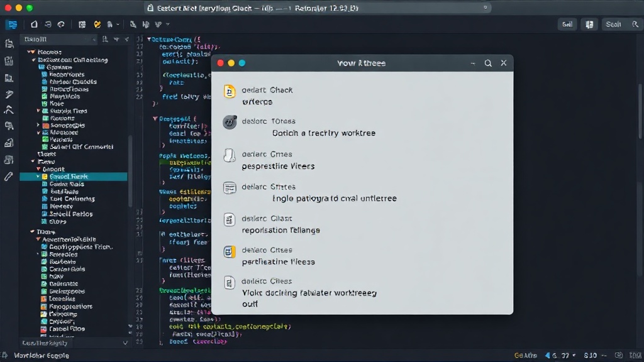Click the grid layout icon beside the yellow checkmark
The width and height of the screenshot is (644, 362).
[x=82, y=25]
